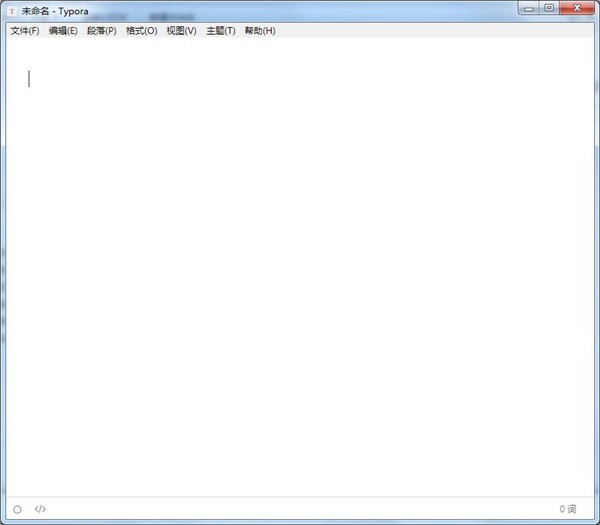Place cursor in the empty editor area
The image size is (600, 525).
[300, 268]
